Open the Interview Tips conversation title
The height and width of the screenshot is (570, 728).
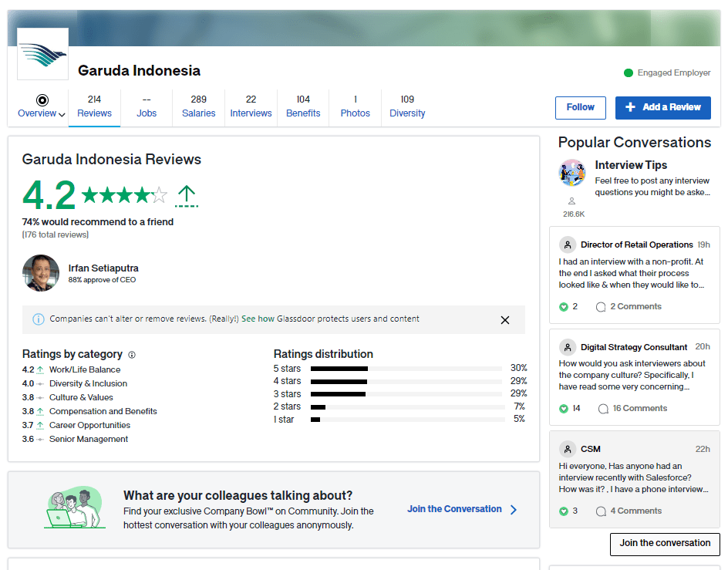click(631, 165)
